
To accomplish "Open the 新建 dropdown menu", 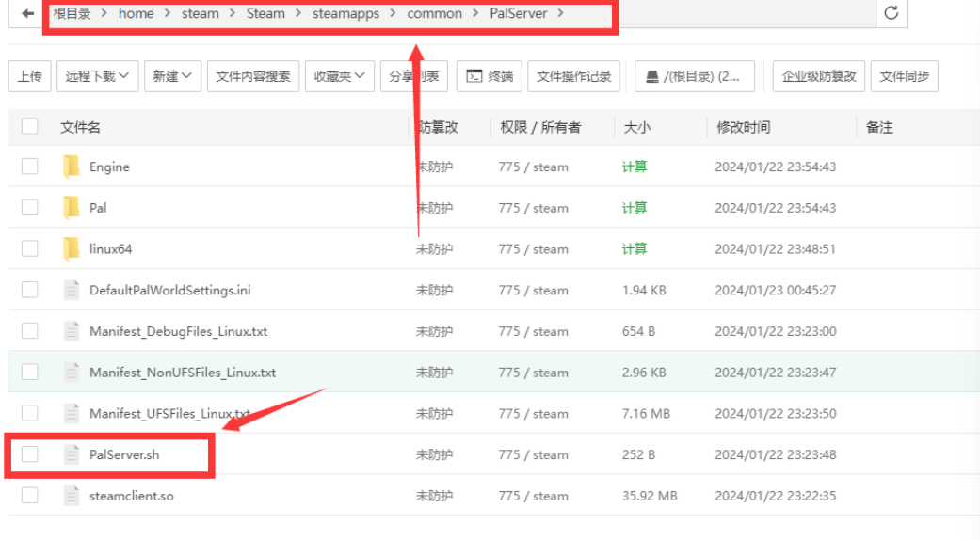I will tap(172, 76).
